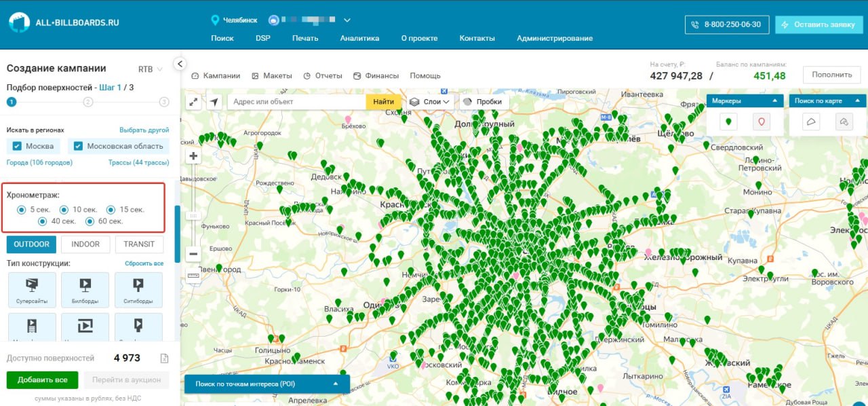
Task: Select the red outlined marker type
Action: tap(761, 122)
